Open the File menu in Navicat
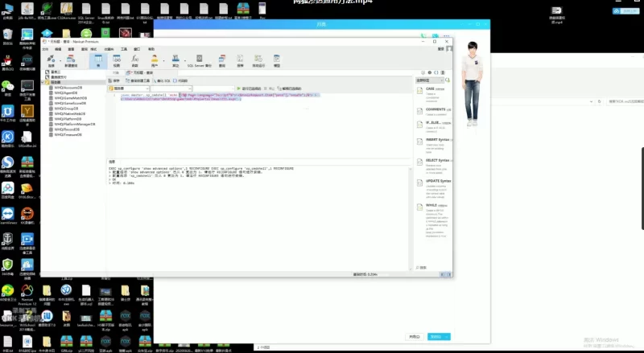This screenshot has height=353, width=644. (x=46, y=49)
